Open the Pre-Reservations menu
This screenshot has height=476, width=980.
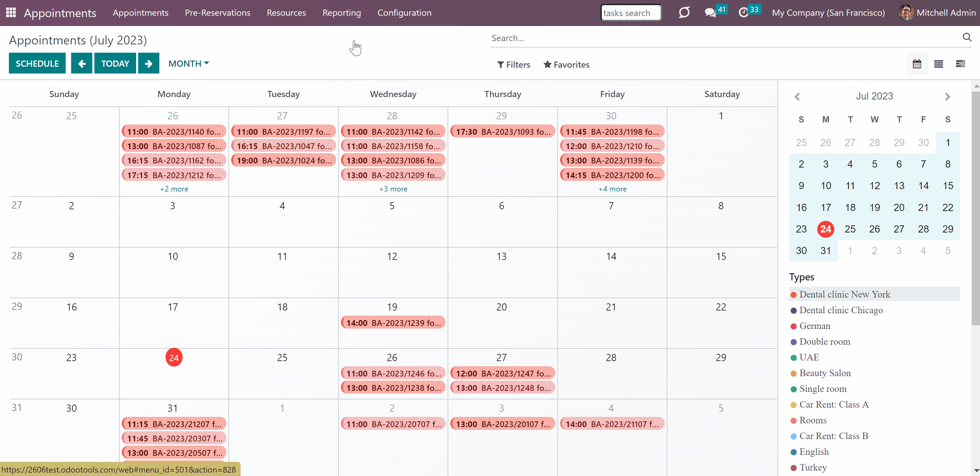217,13
